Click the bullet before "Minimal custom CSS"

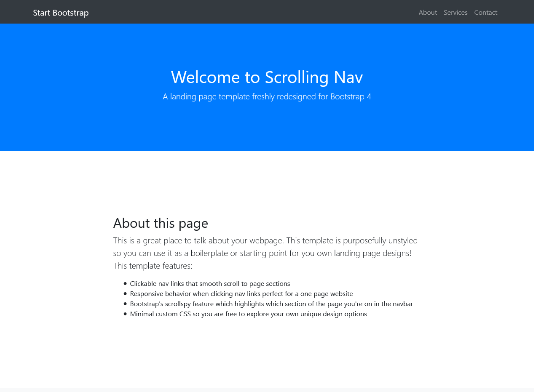[125, 314]
